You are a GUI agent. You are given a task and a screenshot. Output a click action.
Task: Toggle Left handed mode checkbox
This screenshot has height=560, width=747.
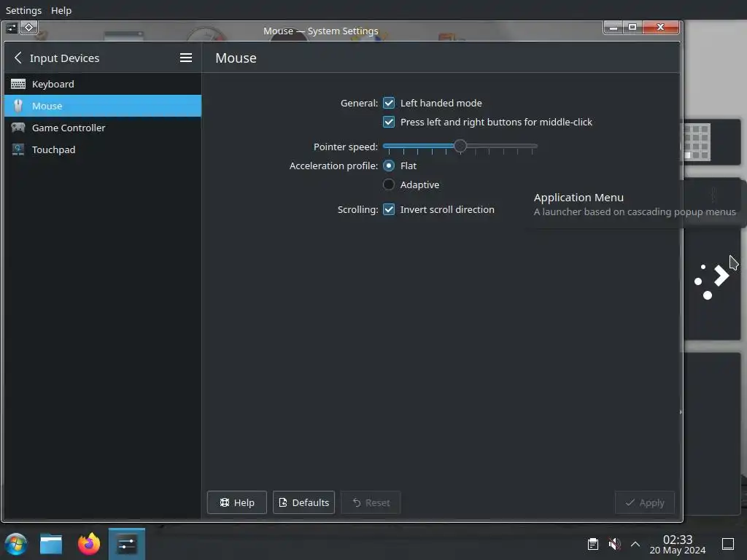pyautogui.click(x=389, y=103)
